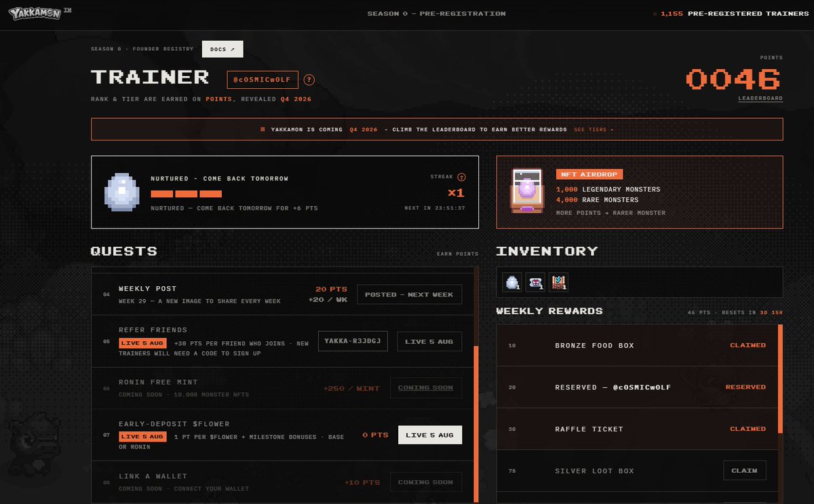Click the RONIN FREE MINT quest title
The image size is (814, 504).
158,382
